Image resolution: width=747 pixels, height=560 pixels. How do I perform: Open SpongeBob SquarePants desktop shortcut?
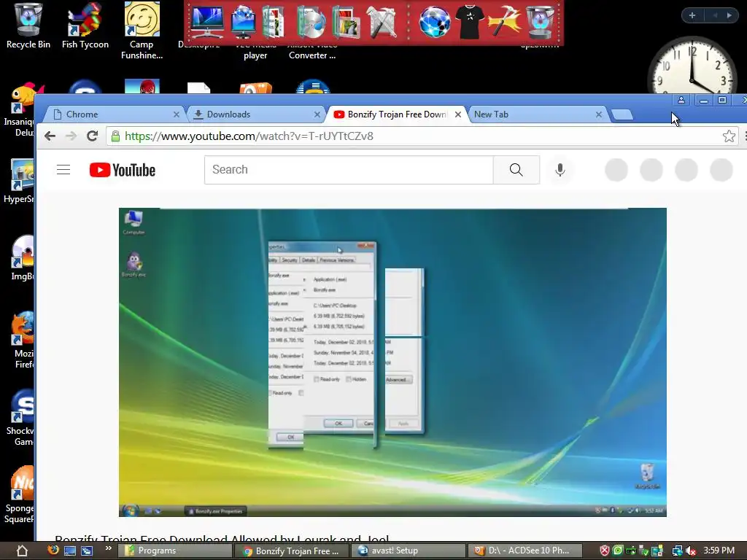(19, 495)
